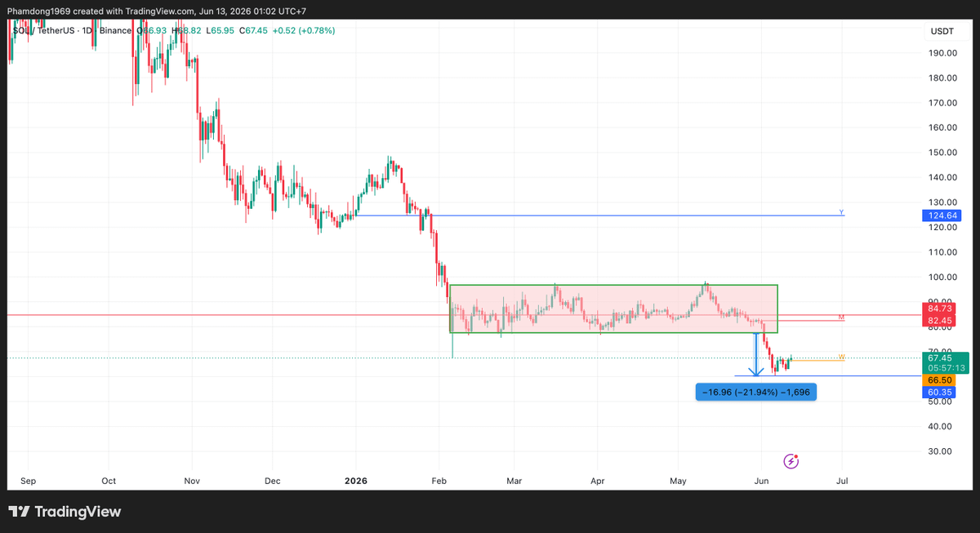Select the measurement label -16.96 (-21.94%)
This screenshot has height=533, width=980.
tap(755, 392)
